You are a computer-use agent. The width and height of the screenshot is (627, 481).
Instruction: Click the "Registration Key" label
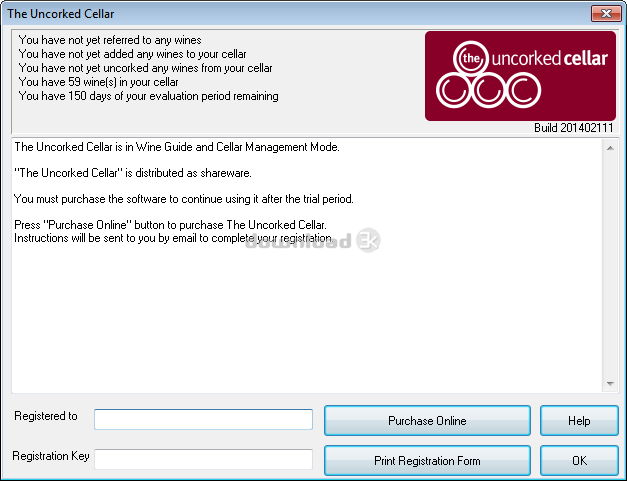click(51, 456)
